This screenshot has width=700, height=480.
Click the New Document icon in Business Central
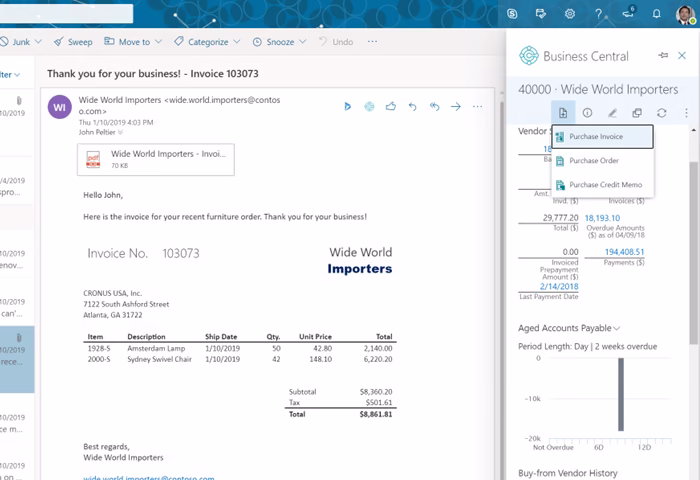coord(563,113)
